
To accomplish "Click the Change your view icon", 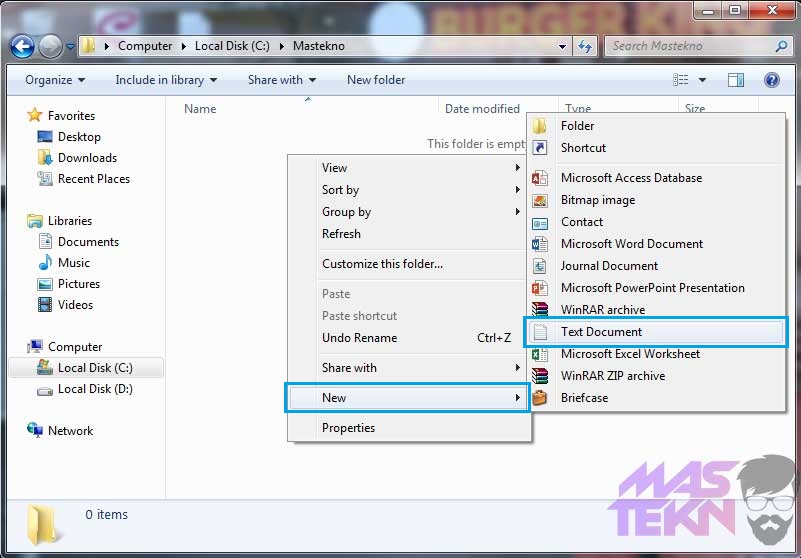I will [680, 80].
